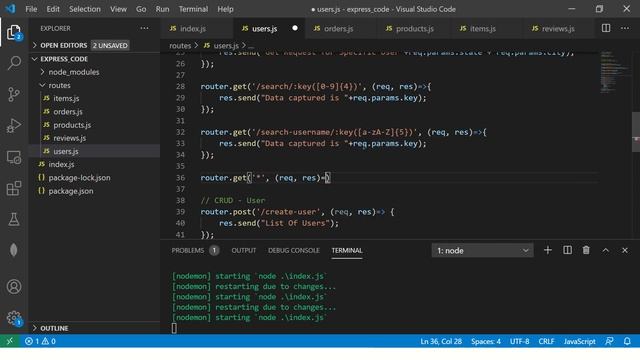Open errors and warnings status indicator
This screenshot has width=640, height=360.
40,341
